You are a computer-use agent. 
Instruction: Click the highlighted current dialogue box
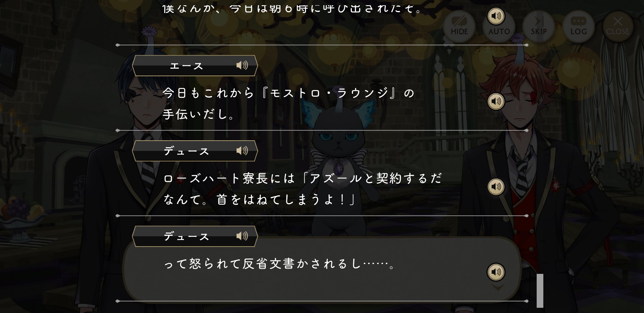322,270
